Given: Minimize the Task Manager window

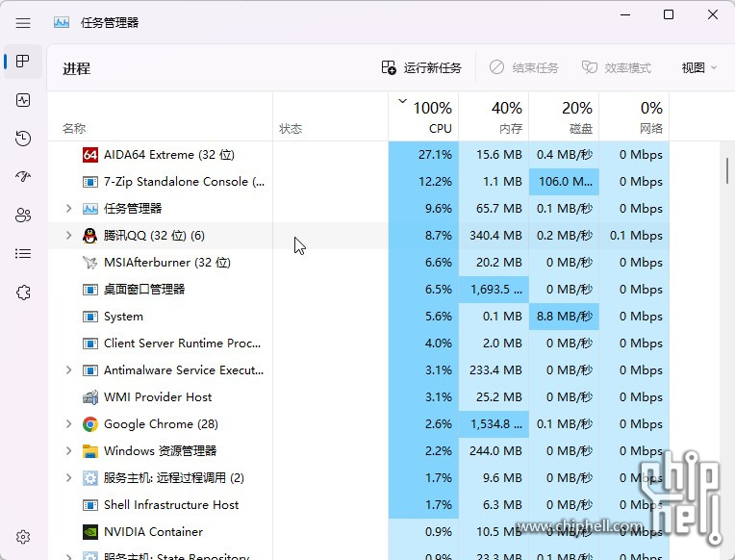Looking at the screenshot, I should (625, 14).
